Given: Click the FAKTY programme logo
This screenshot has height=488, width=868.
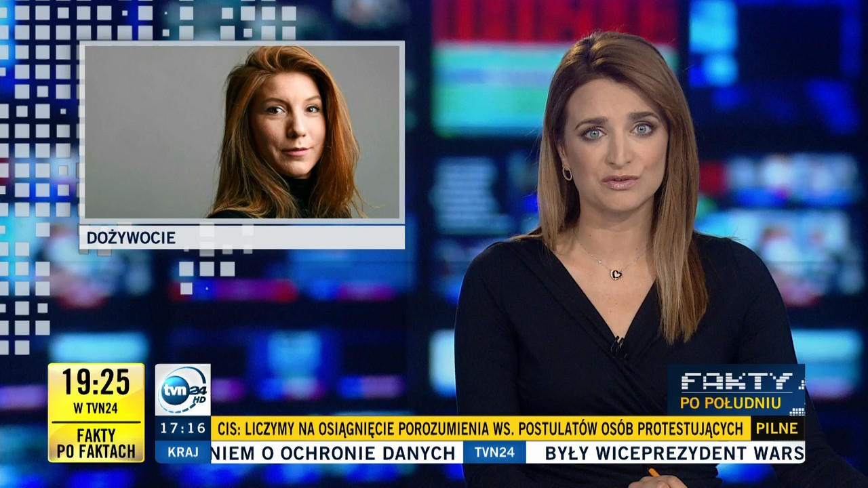Looking at the screenshot, I should tap(736, 382).
